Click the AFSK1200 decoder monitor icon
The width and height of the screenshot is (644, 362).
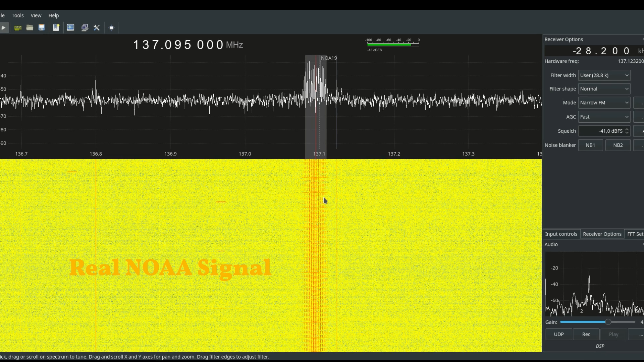coord(70,28)
